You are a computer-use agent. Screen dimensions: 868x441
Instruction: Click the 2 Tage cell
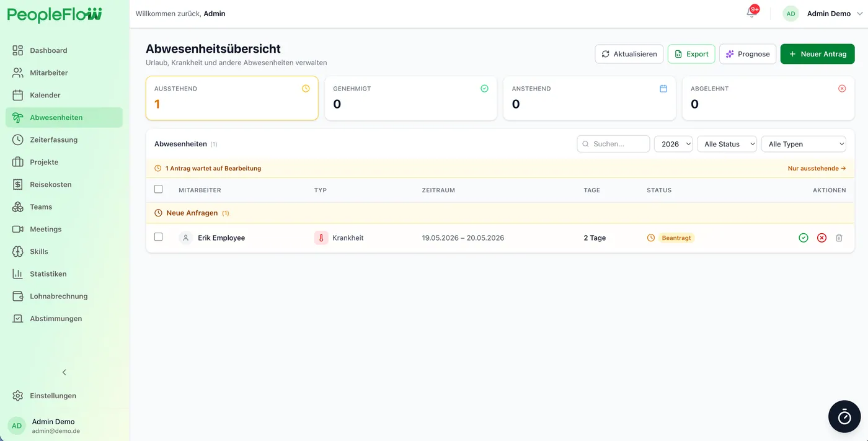click(x=595, y=238)
